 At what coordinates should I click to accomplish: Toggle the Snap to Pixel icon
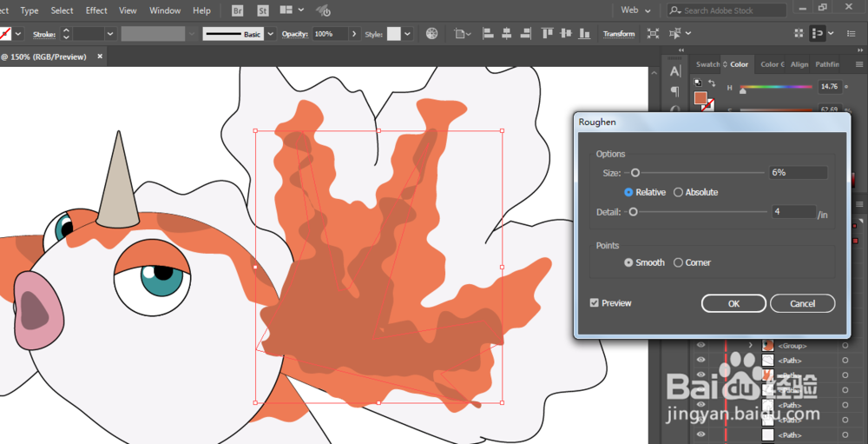click(x=817, y=33)
